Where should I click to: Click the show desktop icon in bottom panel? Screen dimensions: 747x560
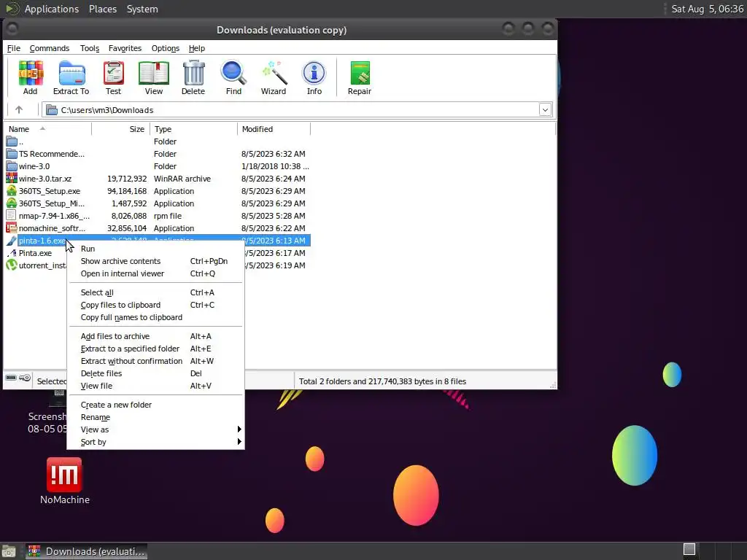(x=8, y=551)
